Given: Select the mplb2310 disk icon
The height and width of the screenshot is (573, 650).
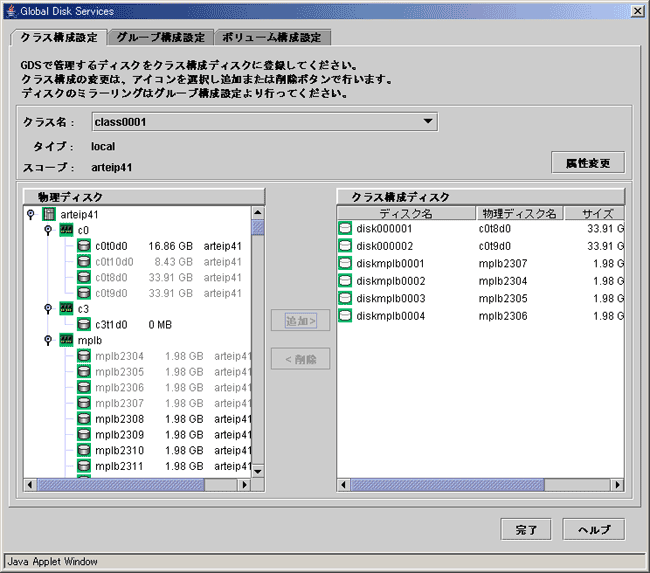Looking at the screenshot, I should pos(84,451).
